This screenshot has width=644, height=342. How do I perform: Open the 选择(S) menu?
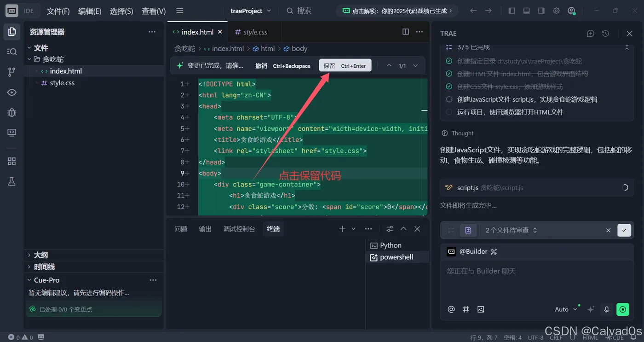pos(121,11)
